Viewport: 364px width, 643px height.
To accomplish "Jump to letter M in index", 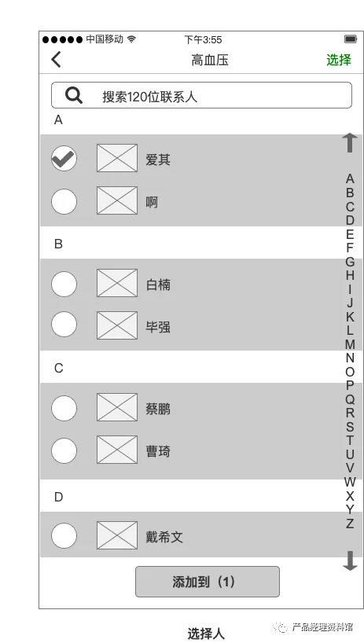I will click(350, 344).
